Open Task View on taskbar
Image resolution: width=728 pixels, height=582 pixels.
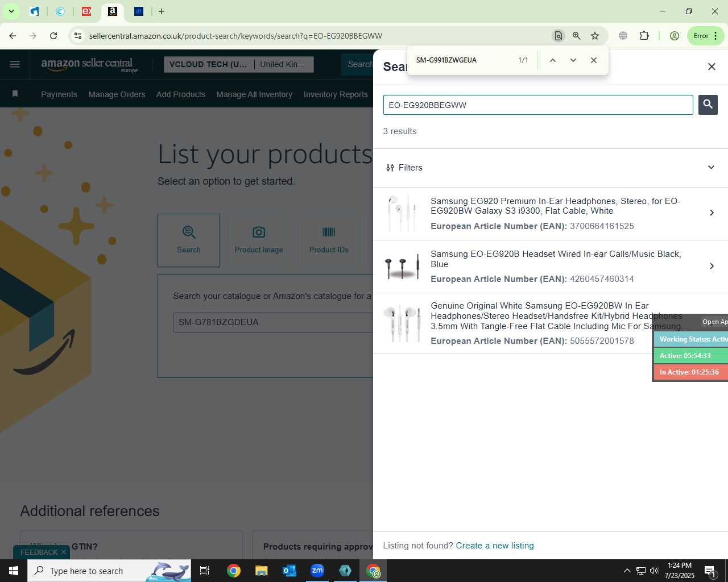pos(205,571)
